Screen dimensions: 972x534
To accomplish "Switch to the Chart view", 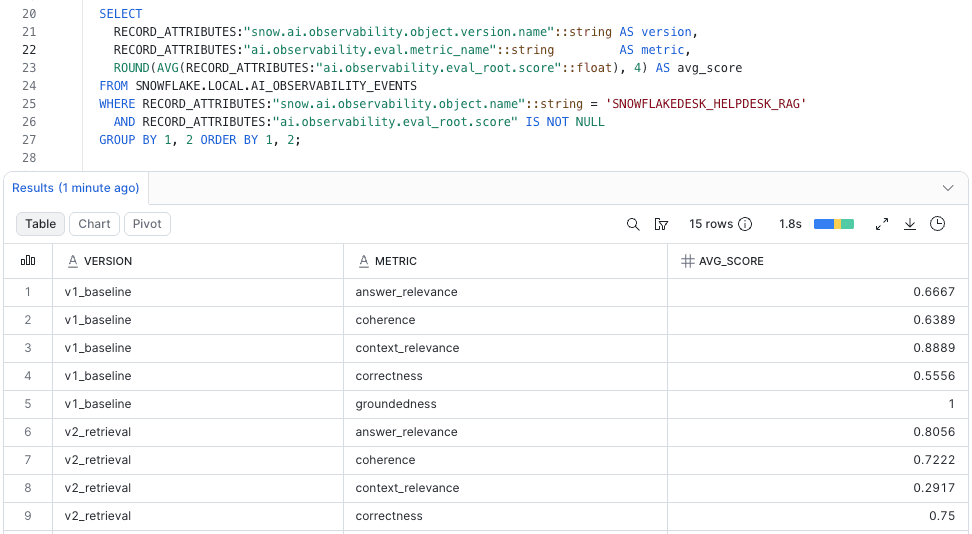I will pos(94,224).
